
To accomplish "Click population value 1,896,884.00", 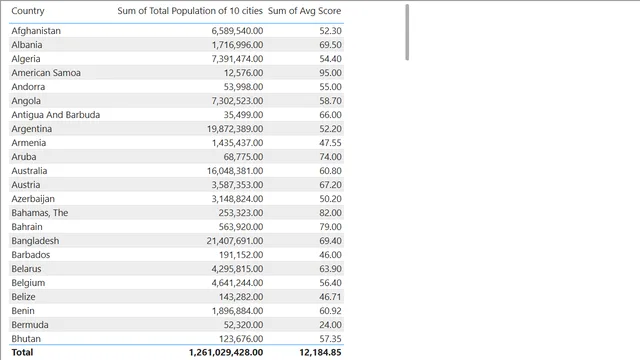I will pyautogui.click(x=237, y=311).
